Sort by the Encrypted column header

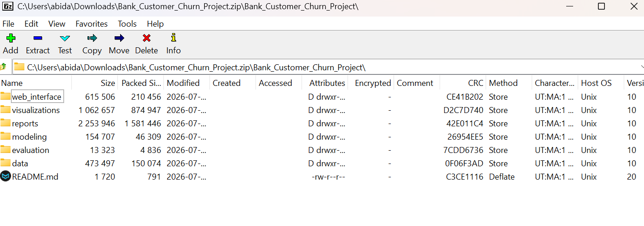pyautogui.click(x=371, y=83)
